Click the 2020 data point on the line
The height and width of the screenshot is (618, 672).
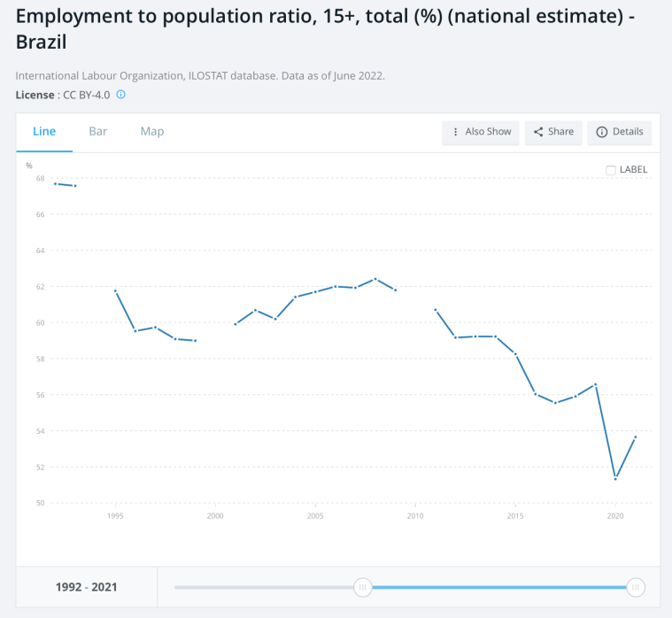click(x=615, y=478)
